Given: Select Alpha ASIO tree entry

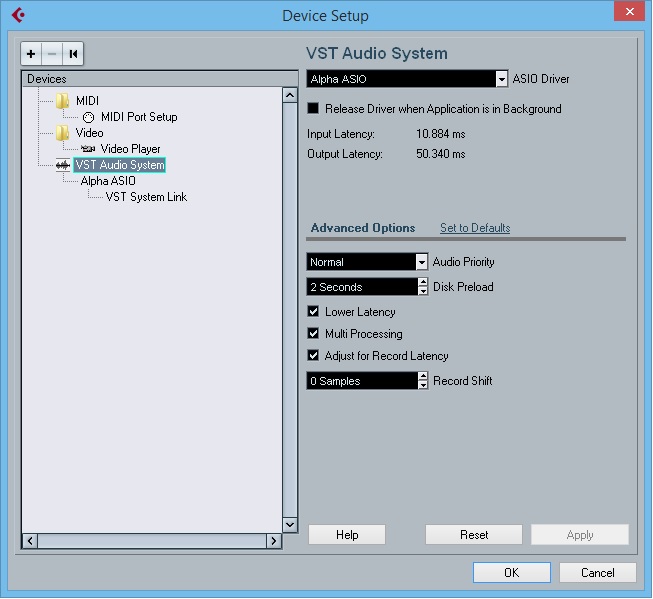Looking at the screenshot, I should pyautogui.click(x=108, y=181).
